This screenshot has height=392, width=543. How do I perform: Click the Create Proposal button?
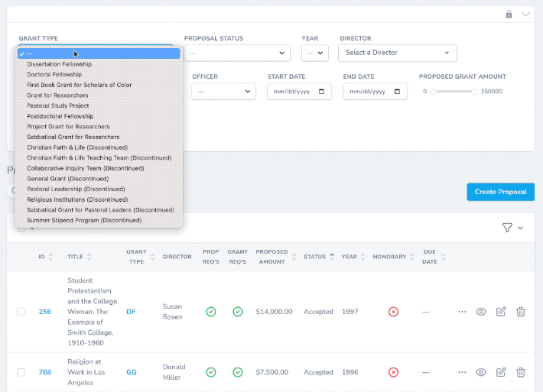(x=500, y=192)
